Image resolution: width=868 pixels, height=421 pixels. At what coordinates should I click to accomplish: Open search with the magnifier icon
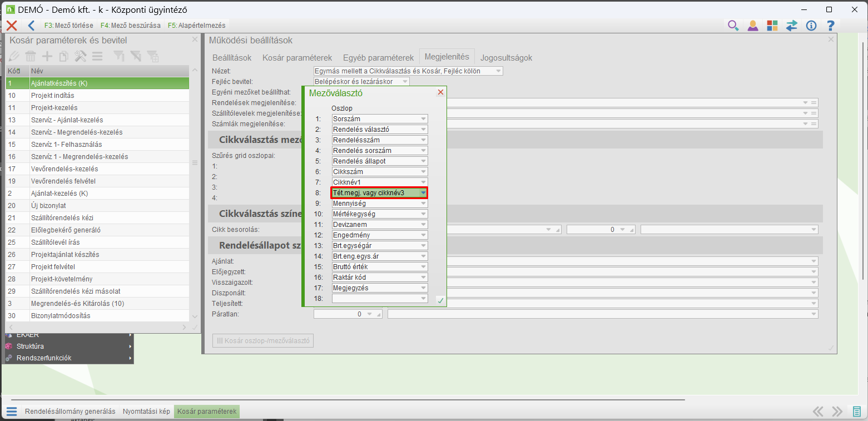(x=733, y=26)
